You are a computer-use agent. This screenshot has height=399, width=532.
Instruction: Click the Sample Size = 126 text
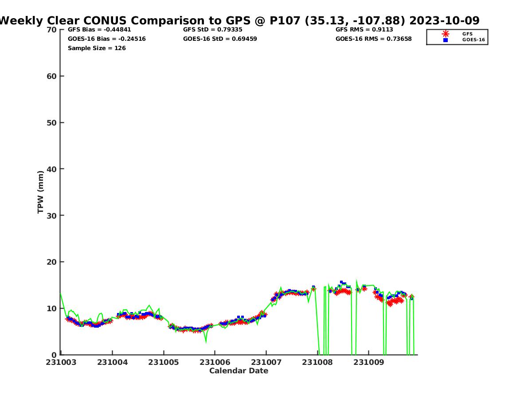coord(97,48)
